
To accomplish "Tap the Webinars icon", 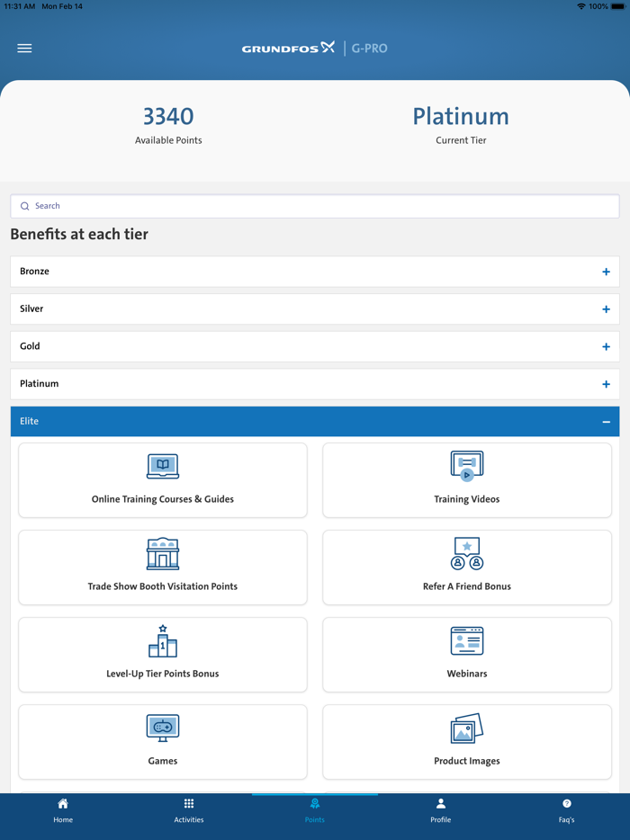I will (x=467, y=640).
